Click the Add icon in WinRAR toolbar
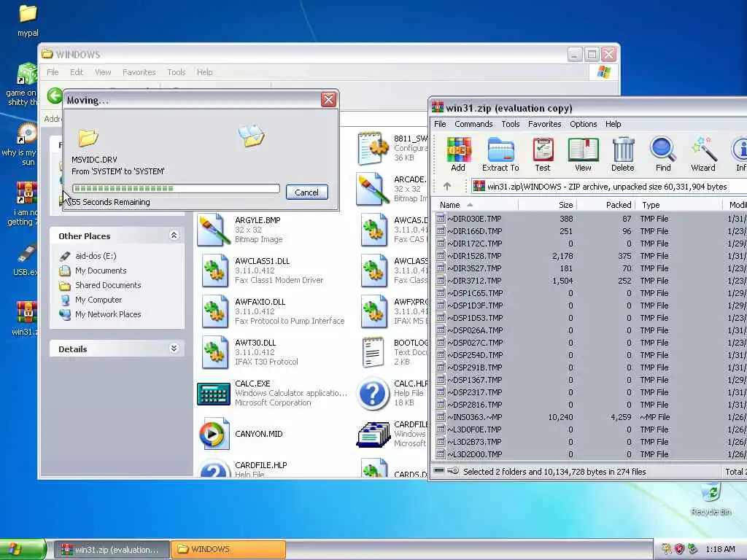 click(458, 154)
